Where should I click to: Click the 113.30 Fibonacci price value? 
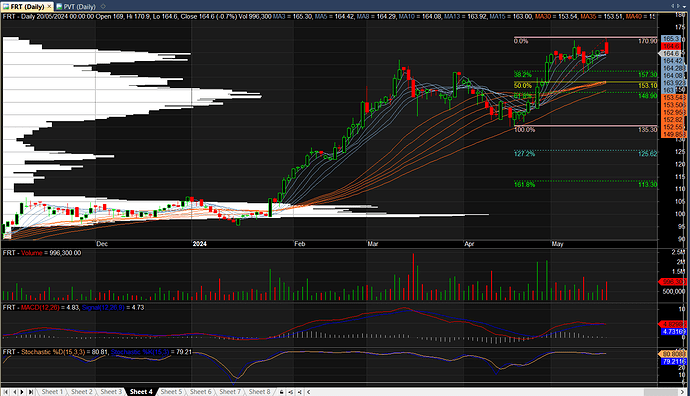click(647, 184)
